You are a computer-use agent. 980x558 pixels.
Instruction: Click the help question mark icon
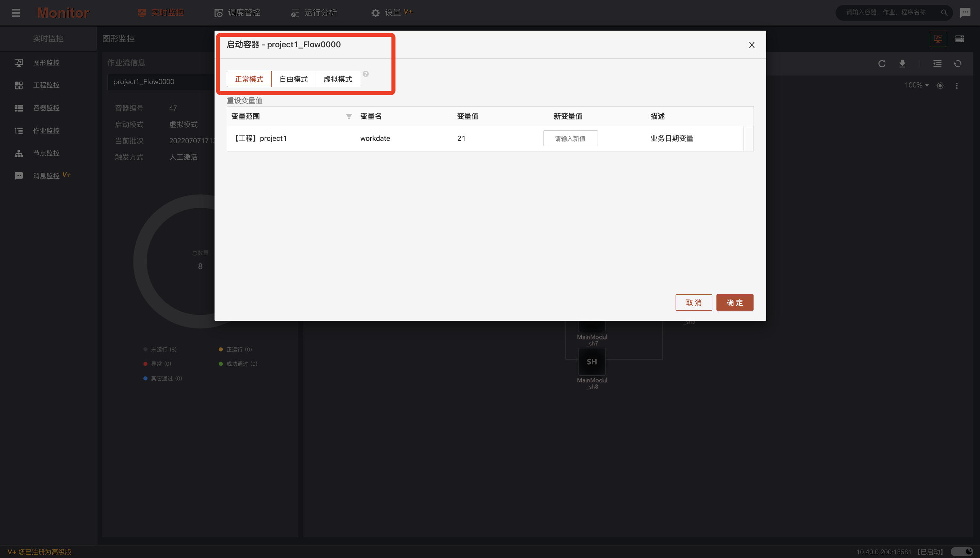(x=365, y=74)
